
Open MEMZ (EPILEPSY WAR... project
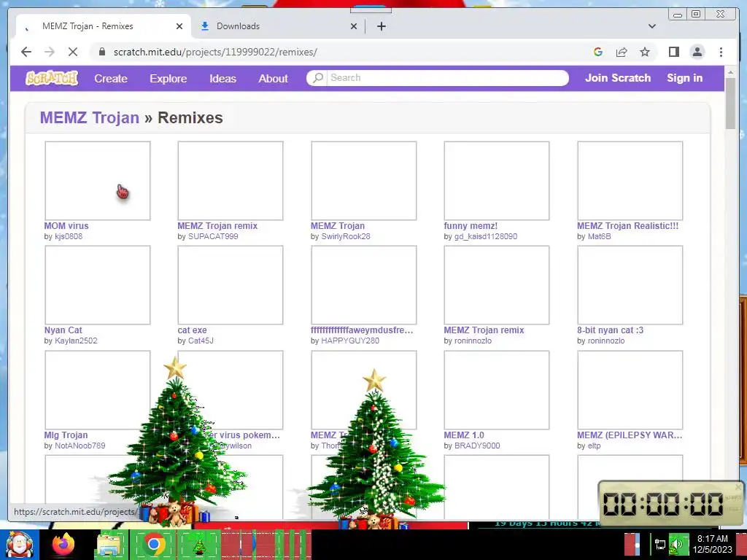(630, 435)
